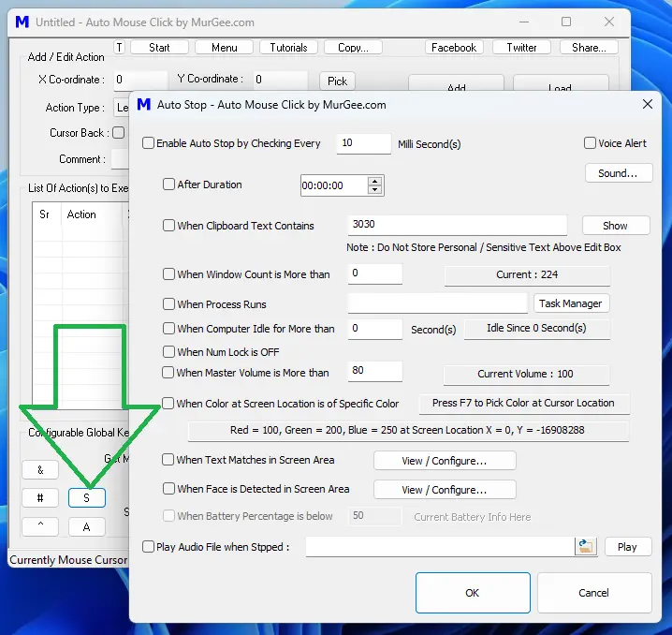Toggle Play Audio File when Stopped checkbox
Screen dimensions: 672x635
(x=148, y=547)
